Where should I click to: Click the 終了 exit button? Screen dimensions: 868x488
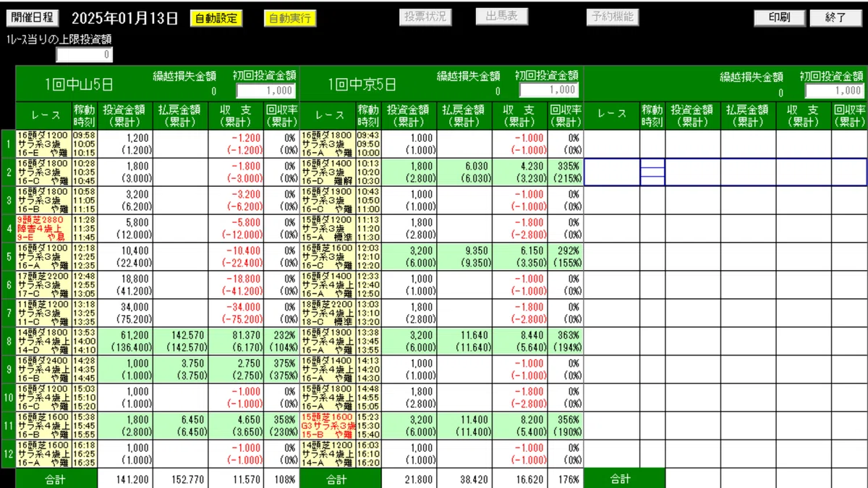pyautogui.click(x=836, y=18)
